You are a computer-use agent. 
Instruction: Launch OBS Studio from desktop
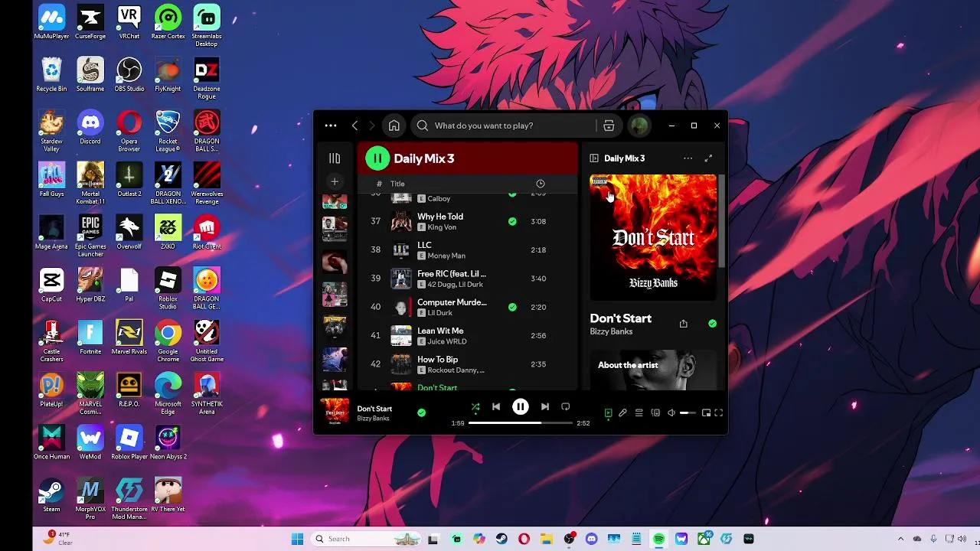coord(129,74)
